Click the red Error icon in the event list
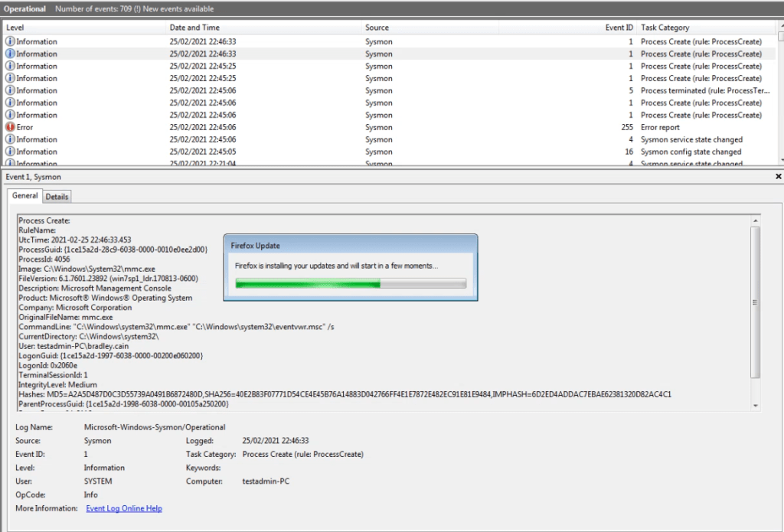This screenshot has height=532, width=784. 10,127
